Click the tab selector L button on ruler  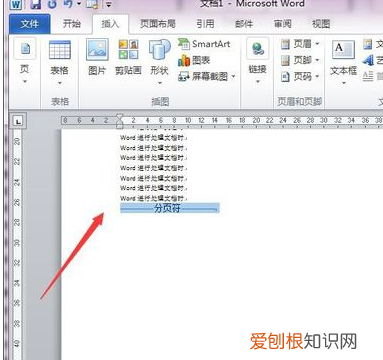pos(18,121)
